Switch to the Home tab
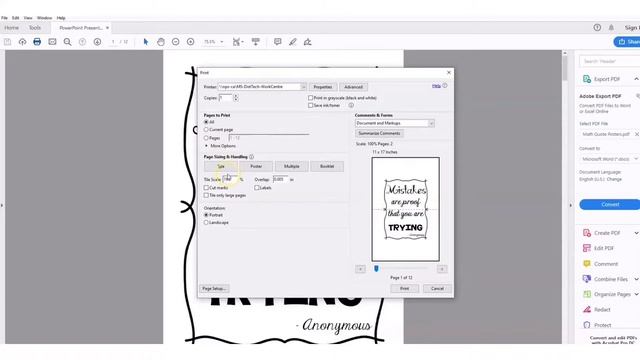The height and width of the screenshot is (360, 640). coord(11,28)
